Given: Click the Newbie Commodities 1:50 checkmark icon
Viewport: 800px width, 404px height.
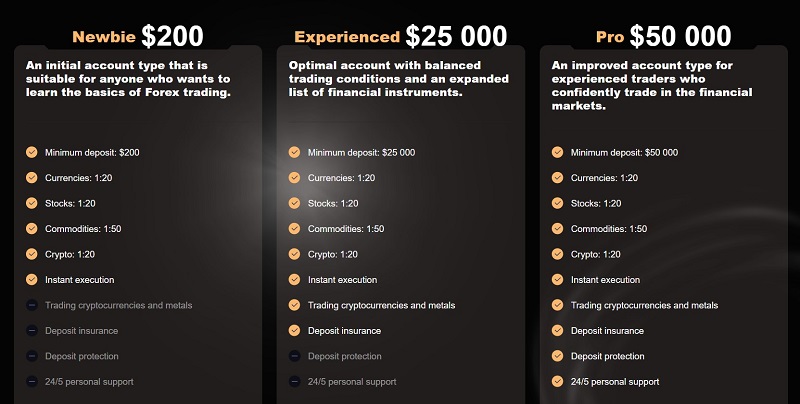Looking at the screenshot, I should click(32, 229).
